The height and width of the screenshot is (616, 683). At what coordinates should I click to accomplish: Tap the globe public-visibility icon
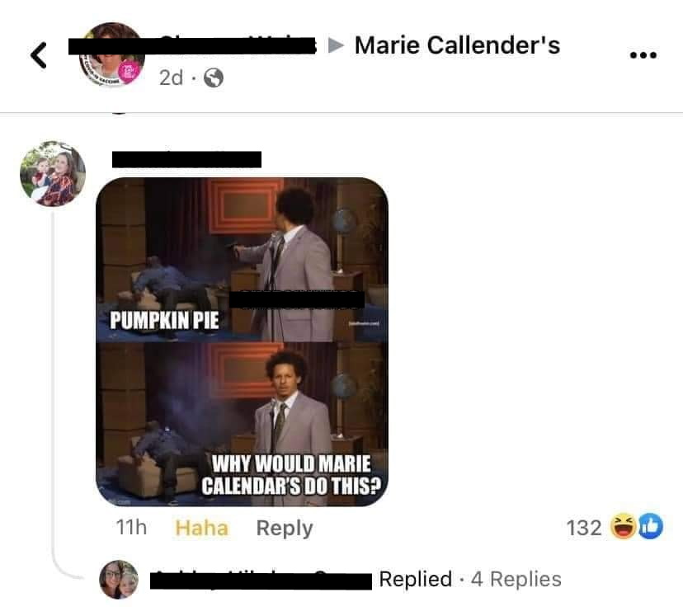coord(214,78)
